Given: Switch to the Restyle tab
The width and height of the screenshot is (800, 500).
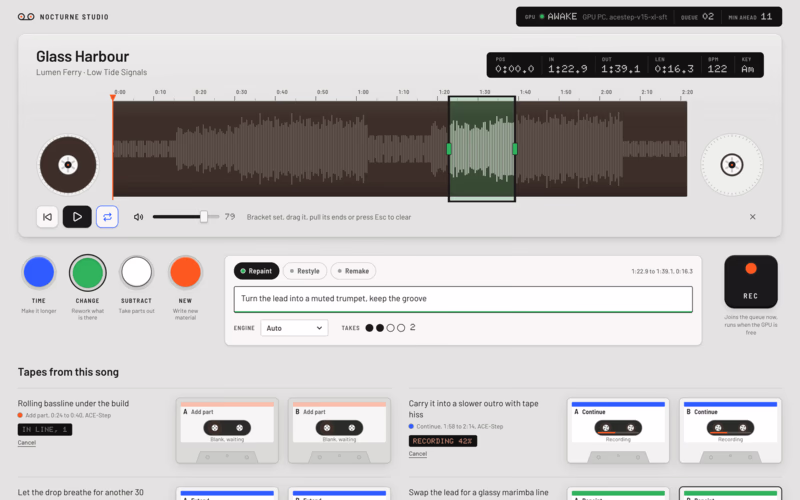Looking at the screenshot, I should [x=305, y=271].
